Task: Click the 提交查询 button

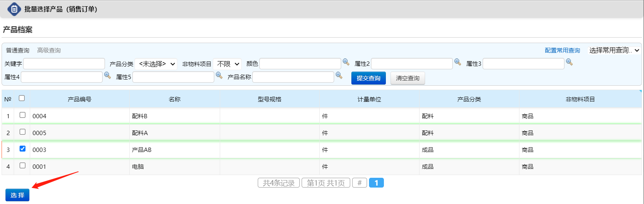Action: coord(368,78)
